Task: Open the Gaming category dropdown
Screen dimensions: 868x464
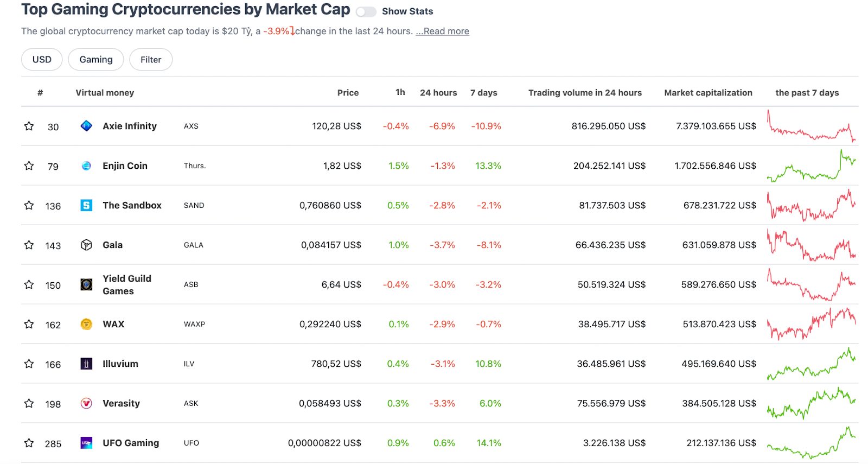Action: coord(96,60)
